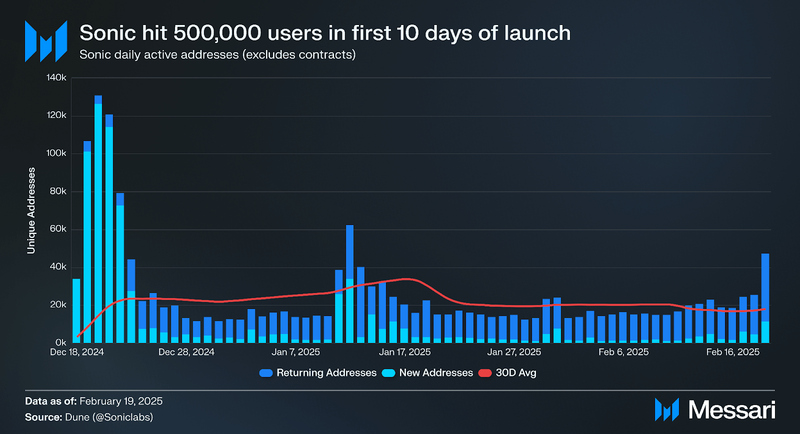The width and height of the screenshot is (800, 434).
Task: Click the Feb 16, 2025 date label
Action: [733, 352]
